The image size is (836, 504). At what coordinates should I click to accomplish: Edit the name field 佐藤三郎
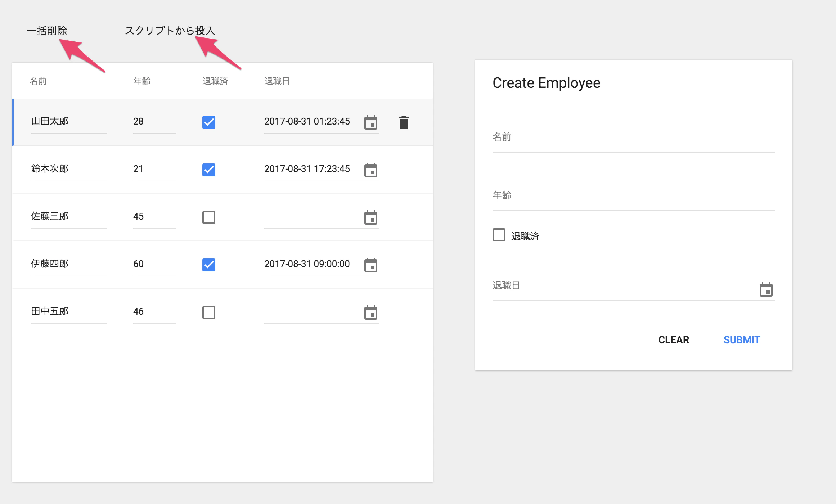pos(69,217)
